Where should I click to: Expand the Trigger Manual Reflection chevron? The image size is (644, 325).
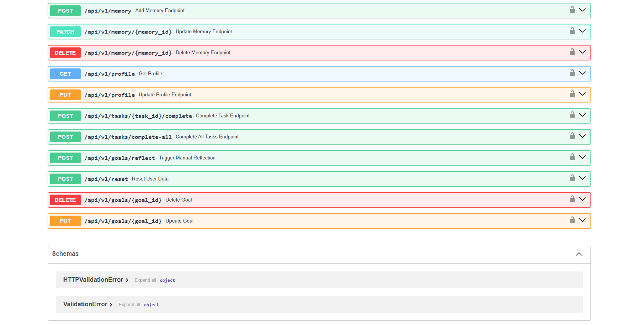point(582,157)
